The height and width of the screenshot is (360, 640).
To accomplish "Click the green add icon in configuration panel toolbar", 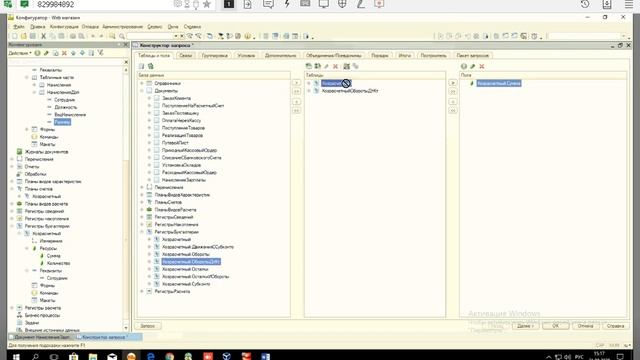I will 37,53.
